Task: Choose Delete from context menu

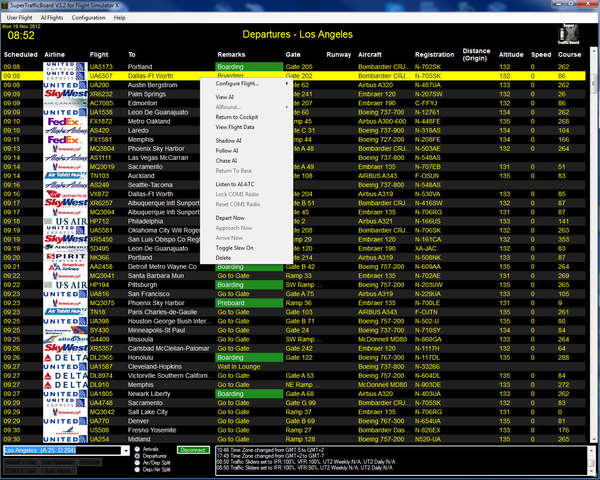Action: pyautogui.click(x=223, y=258)
